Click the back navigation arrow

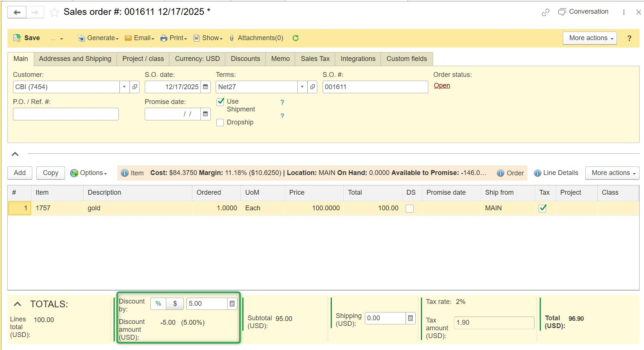click(17, 12)
